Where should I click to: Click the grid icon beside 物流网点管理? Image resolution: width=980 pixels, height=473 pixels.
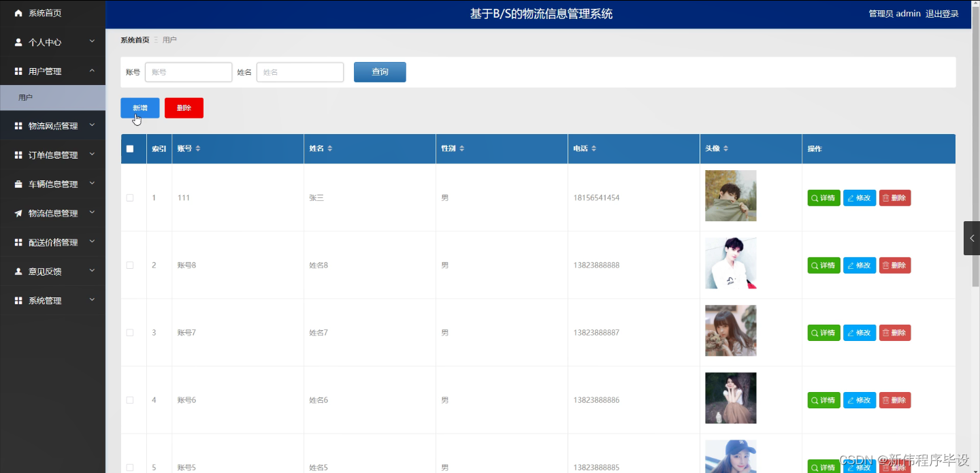point(18,126)
